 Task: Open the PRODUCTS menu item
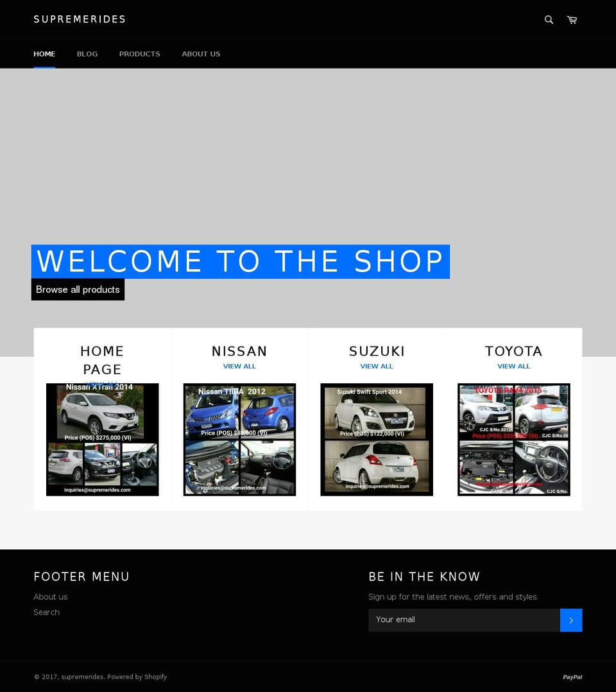[139, 54]
